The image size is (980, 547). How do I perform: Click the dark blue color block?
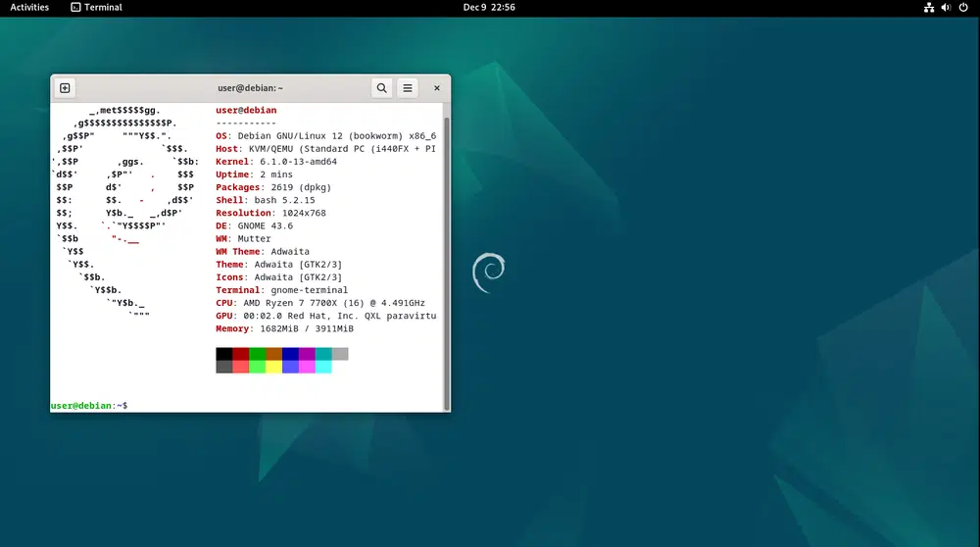290,354
